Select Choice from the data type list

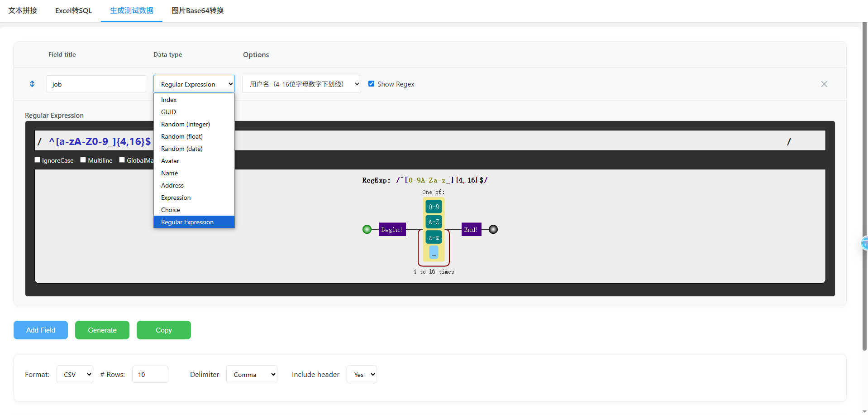(x=194, y=210)
